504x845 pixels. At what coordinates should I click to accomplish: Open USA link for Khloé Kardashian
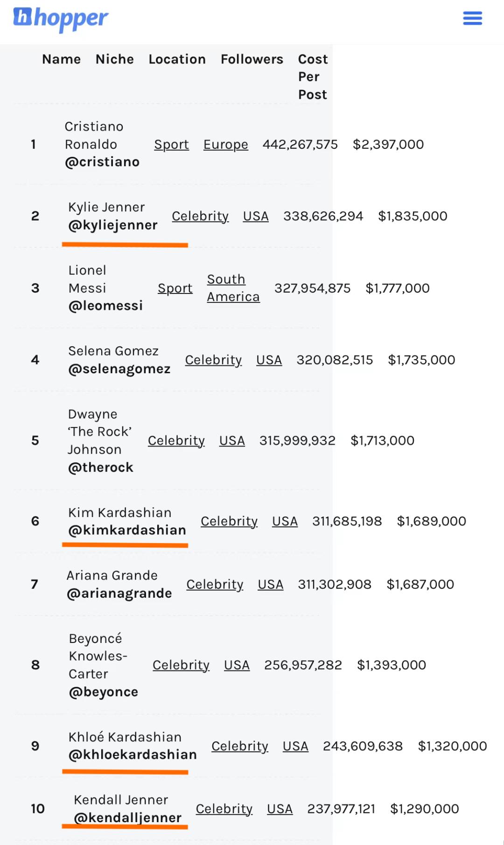click(x=295, y=747)
